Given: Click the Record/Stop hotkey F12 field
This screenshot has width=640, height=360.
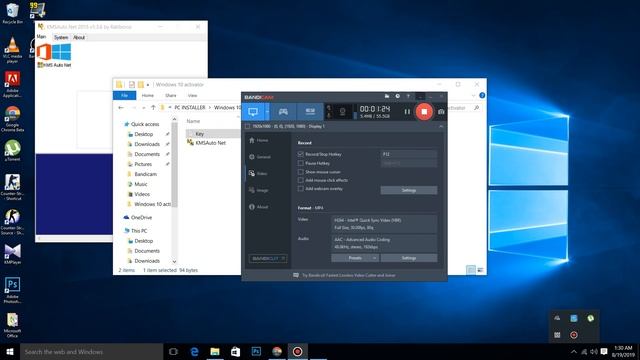Looking at the screenshot, I should [x=409, y=154].
